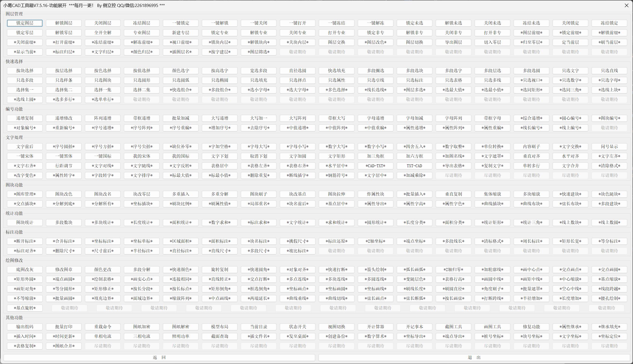
Task: Select the TXT-CAD button
Action: tap(414, 166)
